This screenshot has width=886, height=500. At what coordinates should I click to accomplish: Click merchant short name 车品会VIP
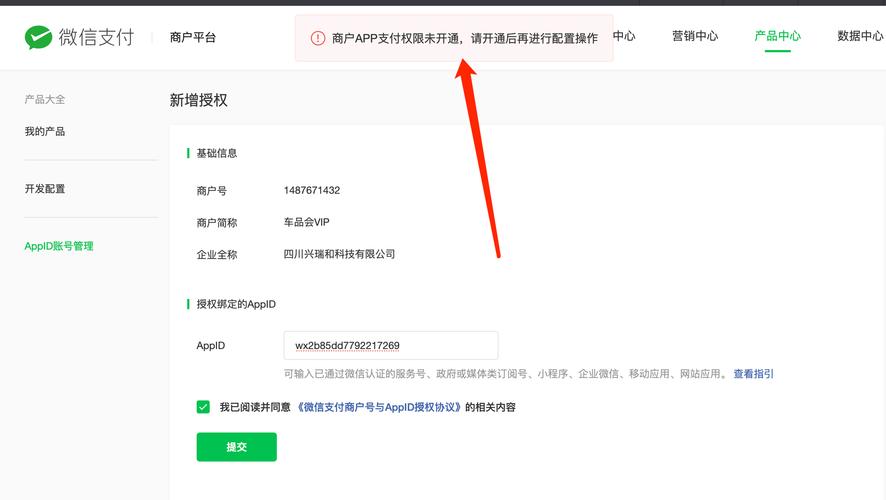pyautogui.click(x=306, y=222)
